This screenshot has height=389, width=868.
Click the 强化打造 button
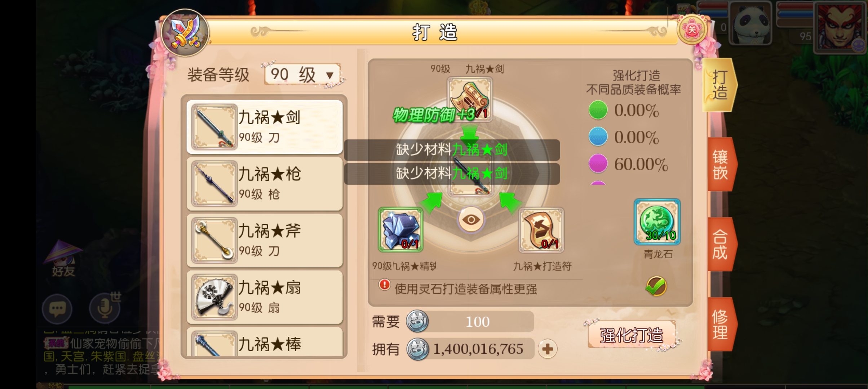[x=632, y=335]
